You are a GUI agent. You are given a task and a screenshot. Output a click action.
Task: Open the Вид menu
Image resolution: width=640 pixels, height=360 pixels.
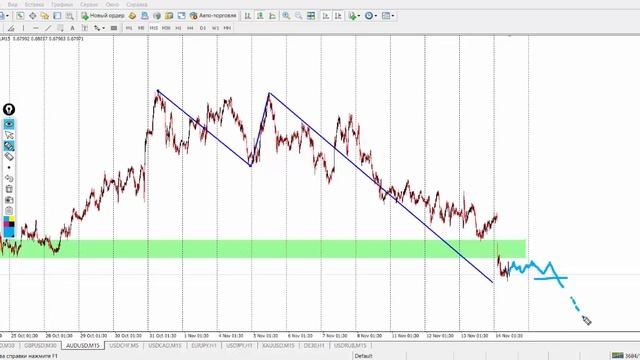point(13,4)
